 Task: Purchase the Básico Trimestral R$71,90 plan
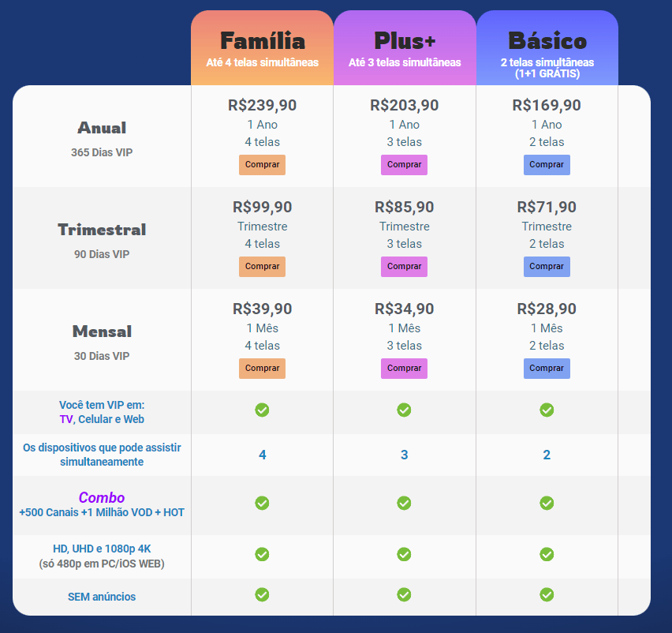547,267
